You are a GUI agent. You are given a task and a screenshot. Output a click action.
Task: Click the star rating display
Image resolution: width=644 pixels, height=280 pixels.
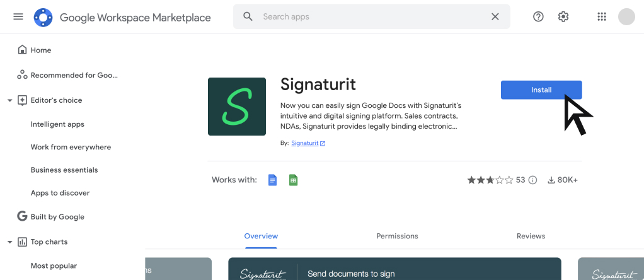click(x=490, y=180)
